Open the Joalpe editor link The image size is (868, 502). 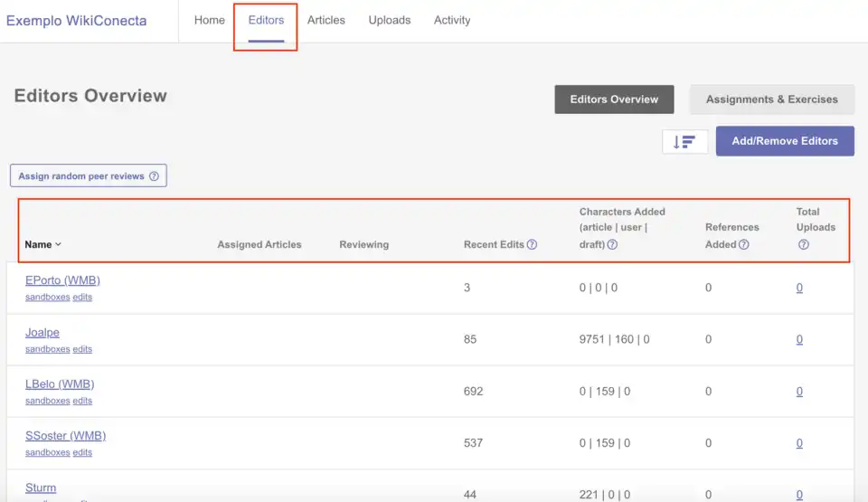[42, 333]
